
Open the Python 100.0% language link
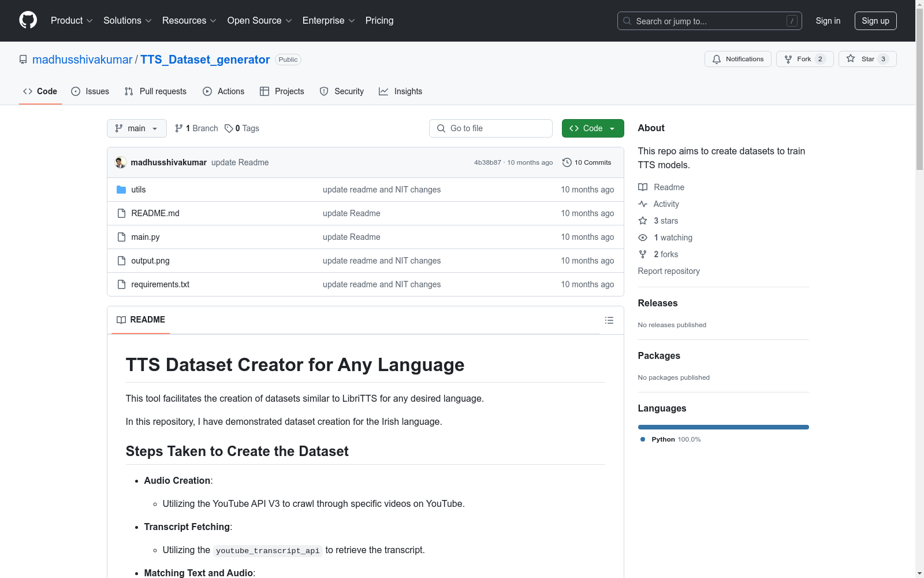[670, 439]
